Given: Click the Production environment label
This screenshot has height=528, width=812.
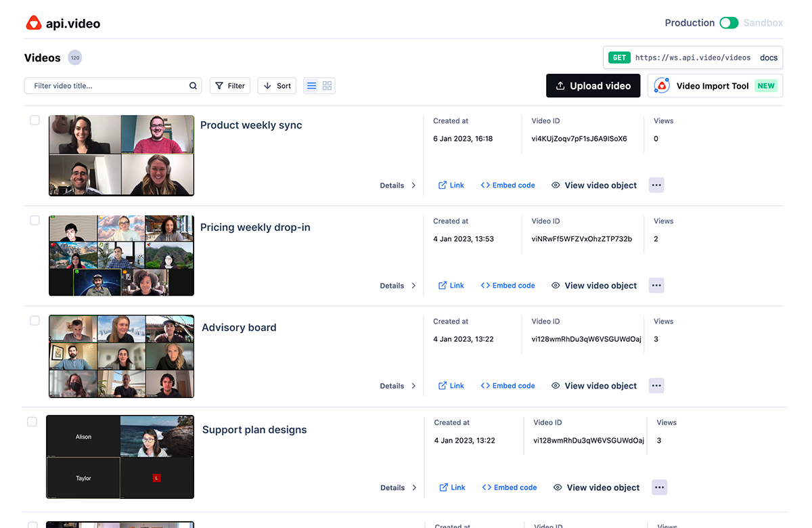Looking at the screenshot, I should 690,23.
